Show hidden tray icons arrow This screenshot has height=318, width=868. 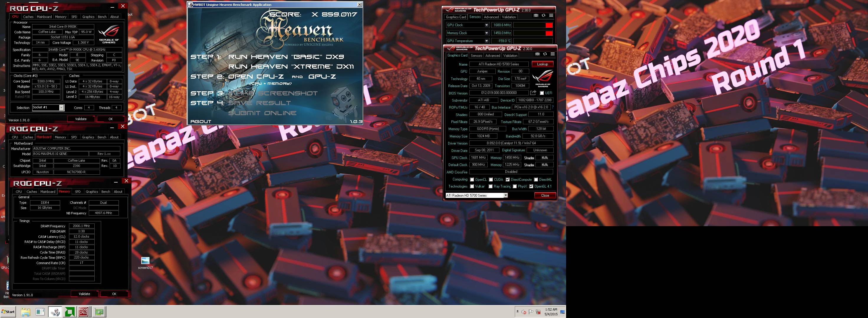click(x=517, y=312)
